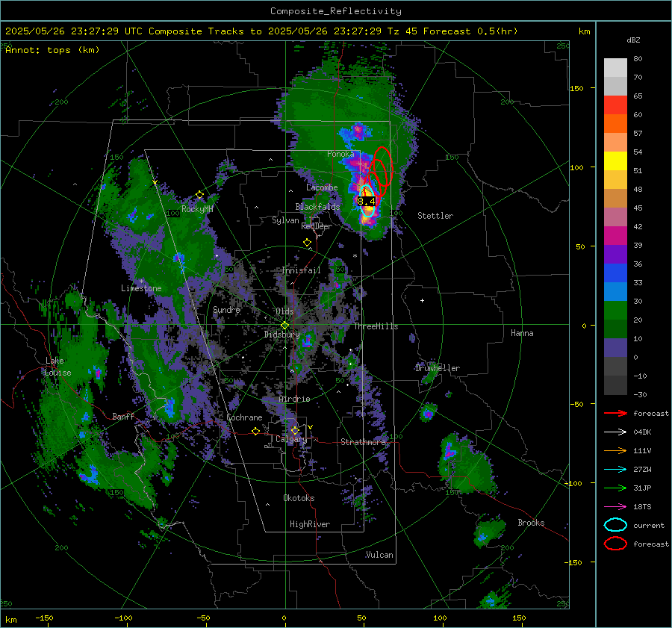
Task: Click the 8.4 storm tops label
Action: click(367, 201)
